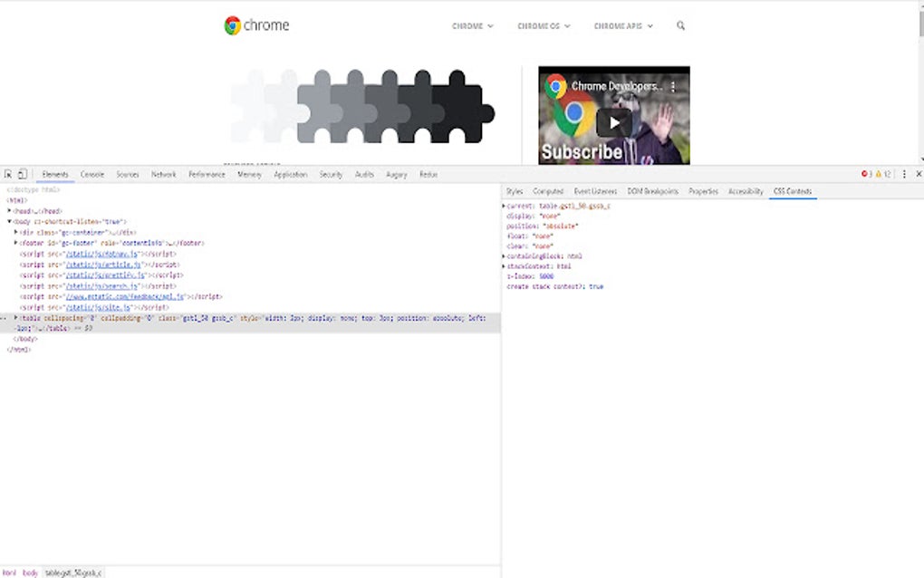The width and height of the screenshot is (924, 578).
Task: Open the site search magnifier icon
Action: 680,26
